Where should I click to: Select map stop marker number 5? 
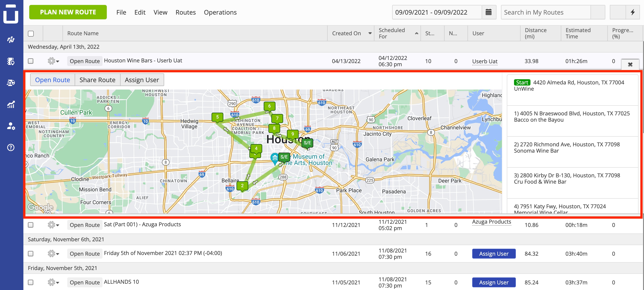(217, 117)
